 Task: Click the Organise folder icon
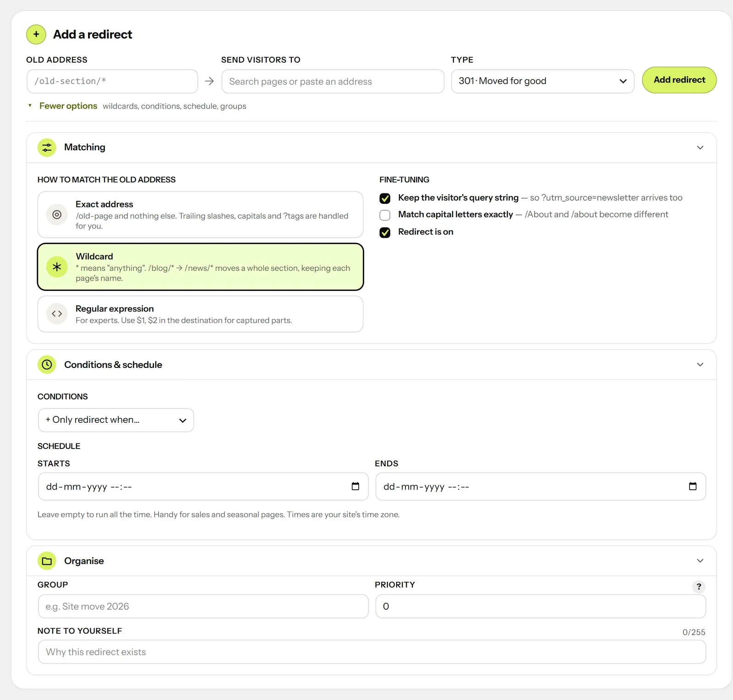pos(47,561)
